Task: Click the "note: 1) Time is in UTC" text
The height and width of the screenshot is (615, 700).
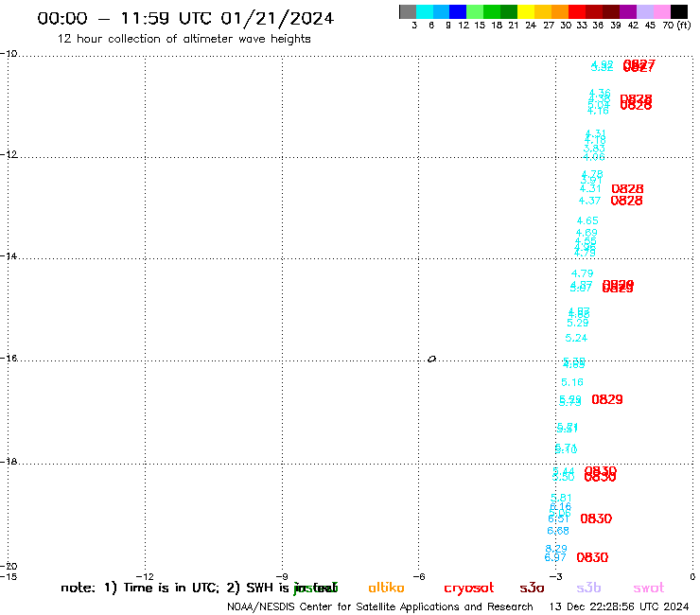Action: tap(140, 588)
